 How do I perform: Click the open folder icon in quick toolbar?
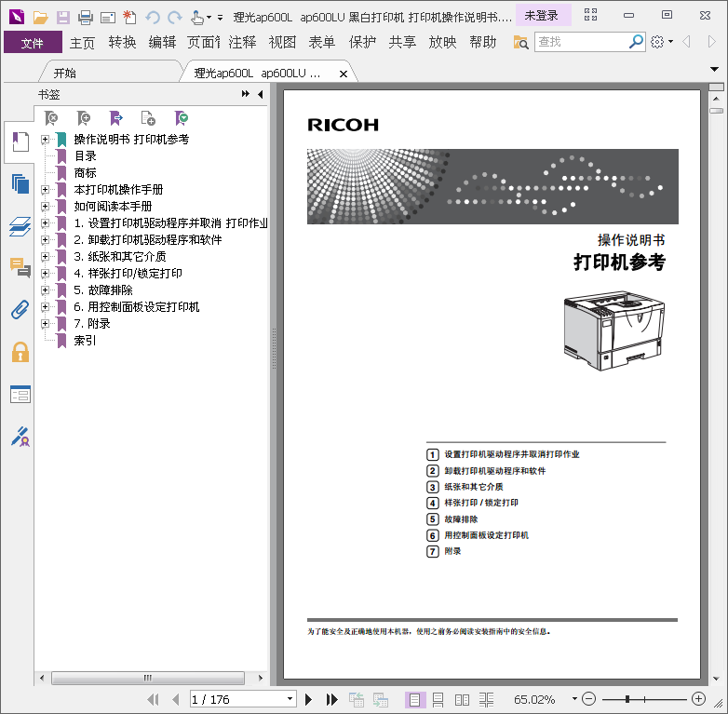coord(40,18)
